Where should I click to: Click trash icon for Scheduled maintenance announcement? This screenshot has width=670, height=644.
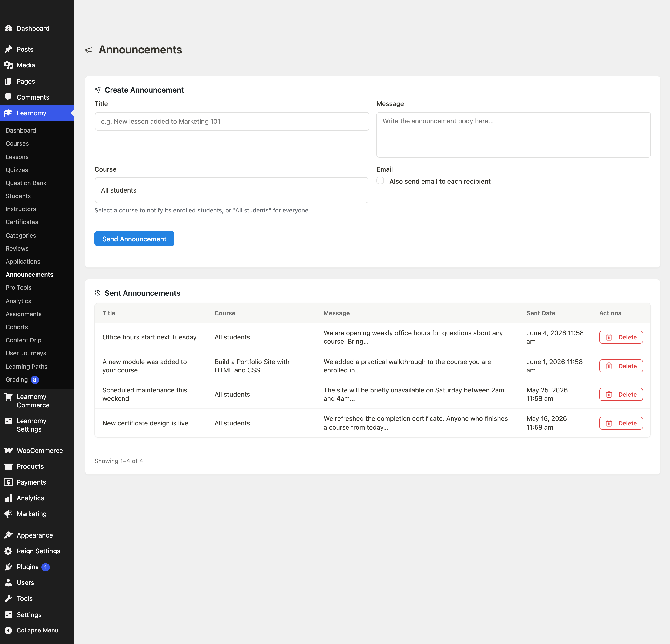(x=609, y=394)
